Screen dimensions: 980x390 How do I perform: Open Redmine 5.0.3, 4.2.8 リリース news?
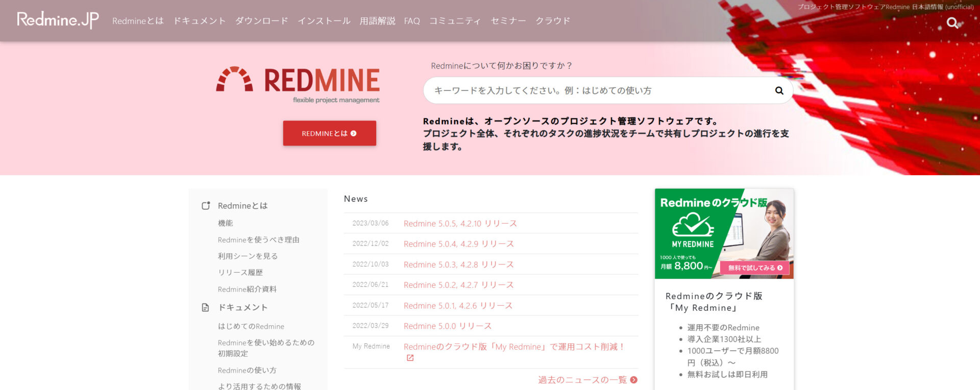pos(458,264)
